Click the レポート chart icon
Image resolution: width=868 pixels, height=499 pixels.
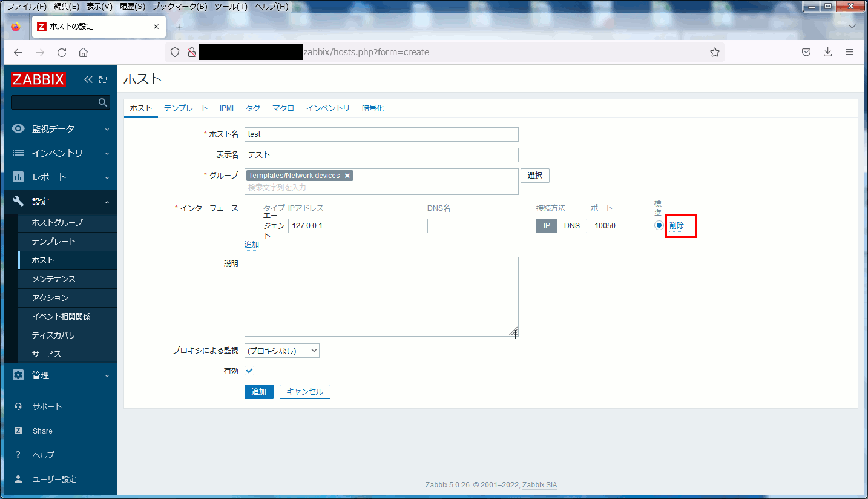tap(18, 177)
